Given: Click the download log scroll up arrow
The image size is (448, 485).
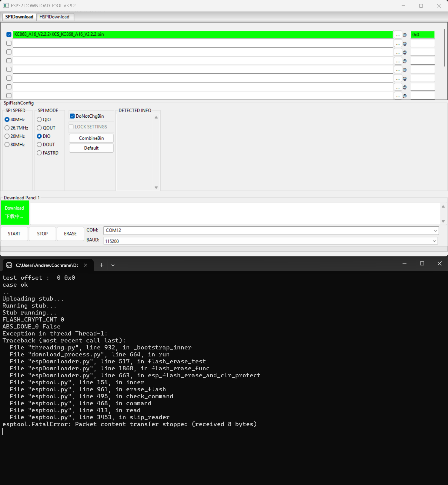Looking at the screenshot, I should point(443,207).
